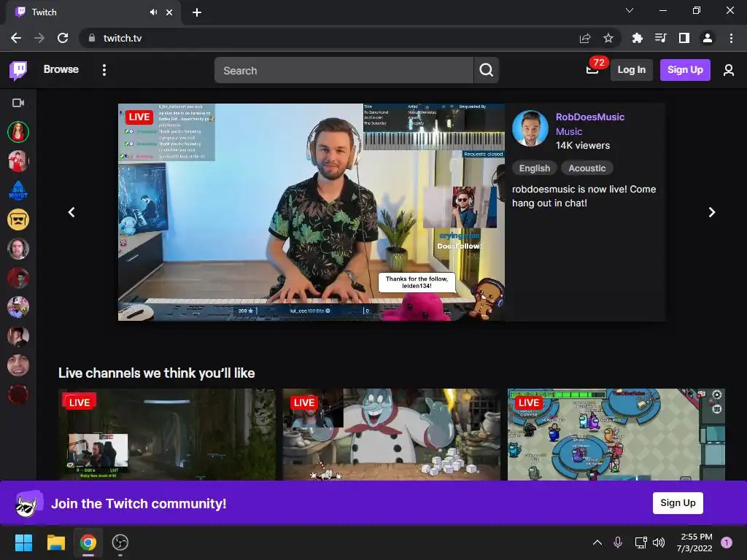Open the user profile icon menu

coord(729,70)
